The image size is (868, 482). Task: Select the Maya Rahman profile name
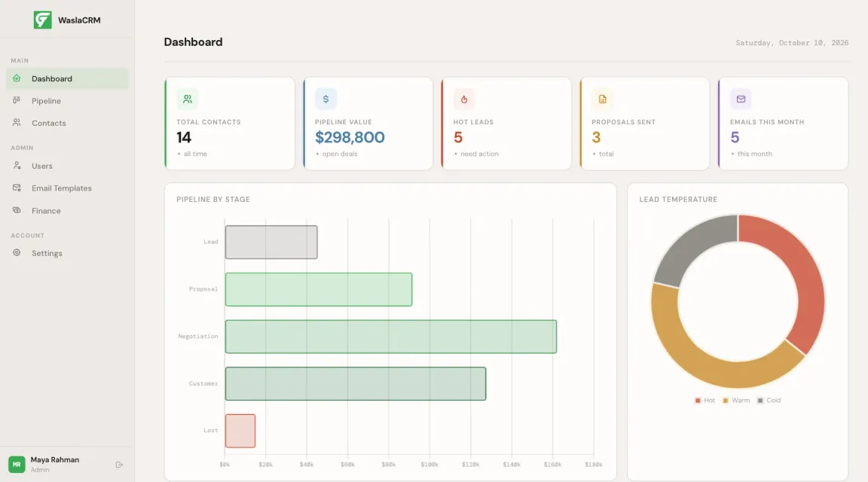pos(55,459)
